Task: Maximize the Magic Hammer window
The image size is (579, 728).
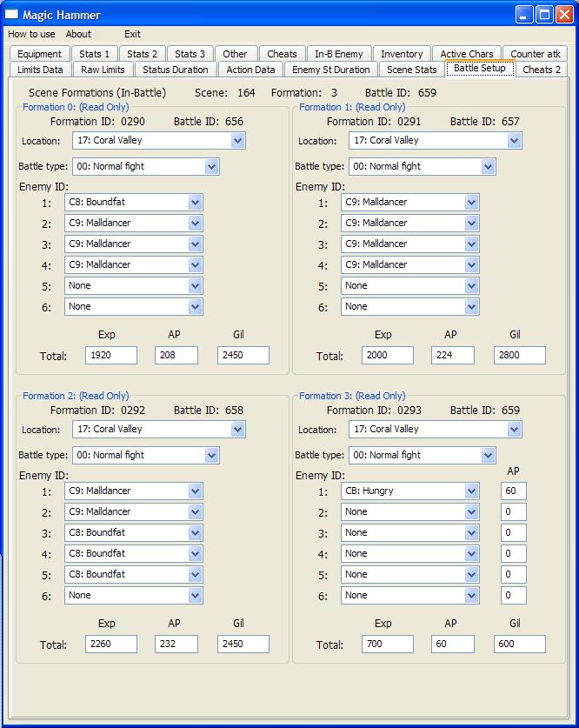Action: pos(545,15)
